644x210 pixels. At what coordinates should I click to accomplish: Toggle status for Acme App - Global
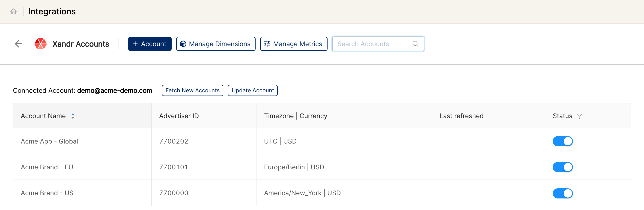pyautogui.click(x=563, y=141)
